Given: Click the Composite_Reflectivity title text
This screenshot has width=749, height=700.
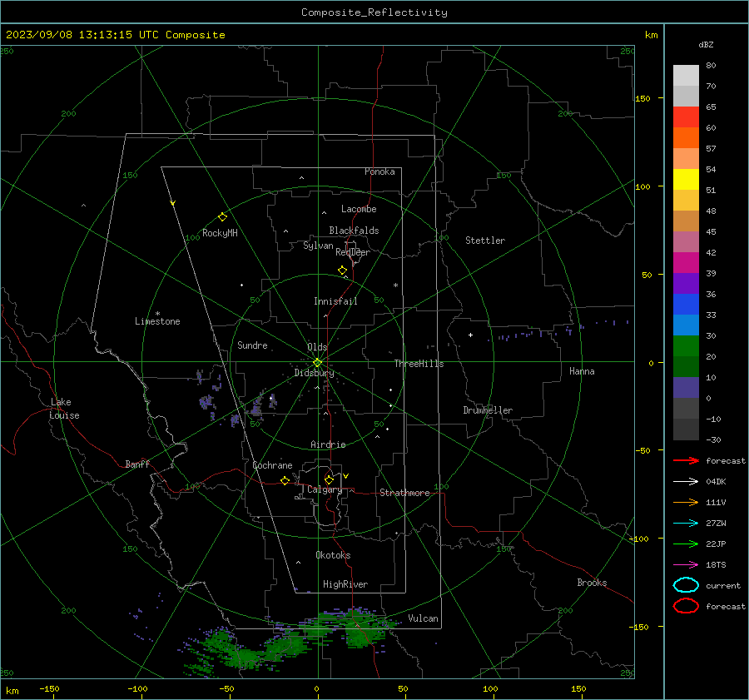Looking at the screenshot, I should coord(374,12).
